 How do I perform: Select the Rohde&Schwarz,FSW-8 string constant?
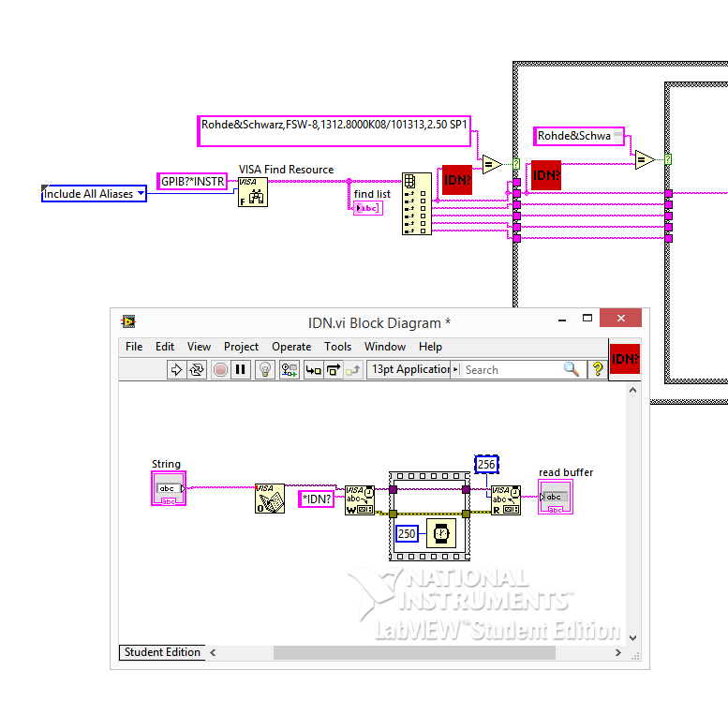(334, 131)
